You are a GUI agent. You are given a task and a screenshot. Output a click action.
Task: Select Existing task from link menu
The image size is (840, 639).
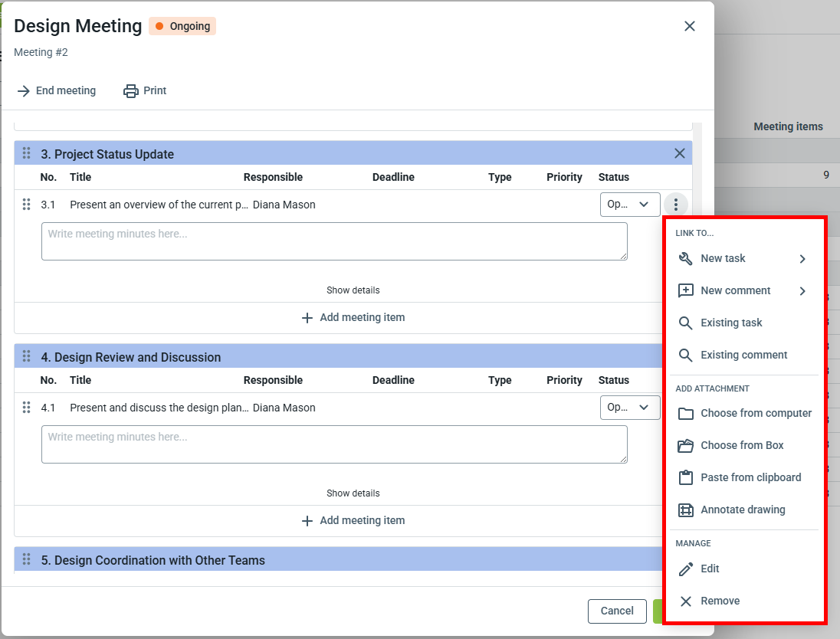pos(731,323)
